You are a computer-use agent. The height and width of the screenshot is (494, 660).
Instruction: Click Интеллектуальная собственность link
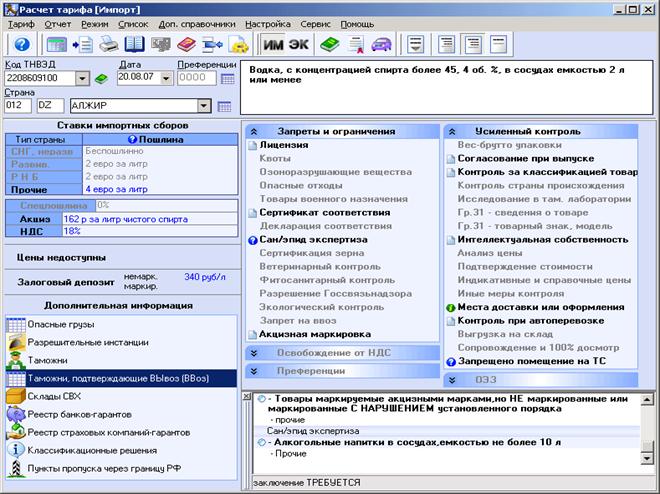tap(543, 239)
